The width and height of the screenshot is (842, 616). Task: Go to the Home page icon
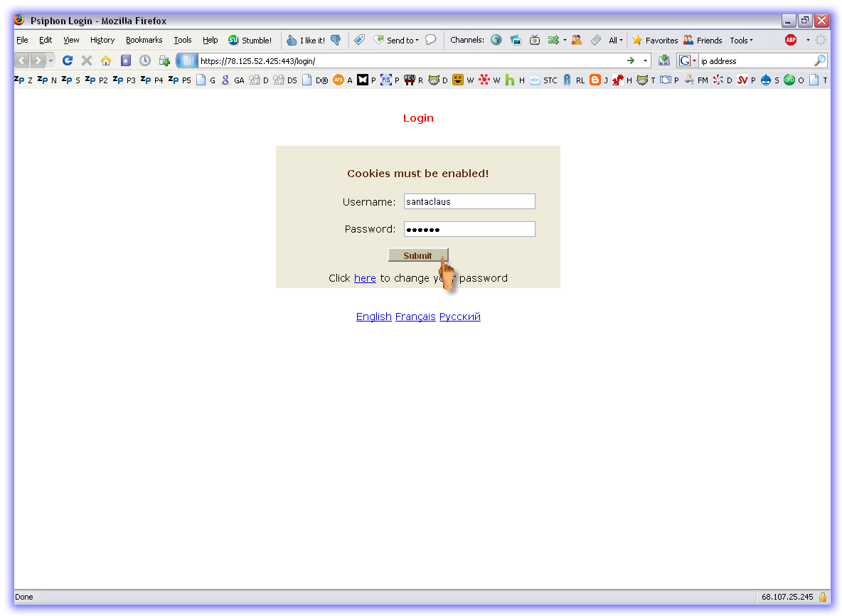coord(106,60)
